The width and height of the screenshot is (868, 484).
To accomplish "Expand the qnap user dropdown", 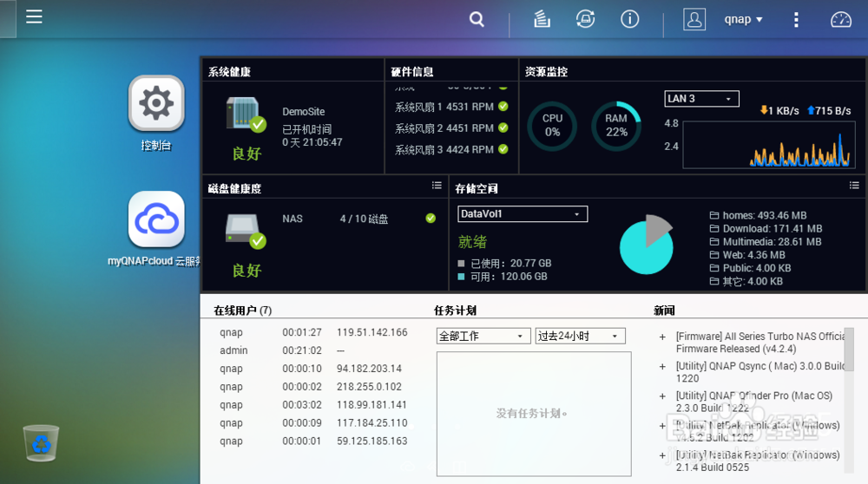I will [x=744, y=19].
